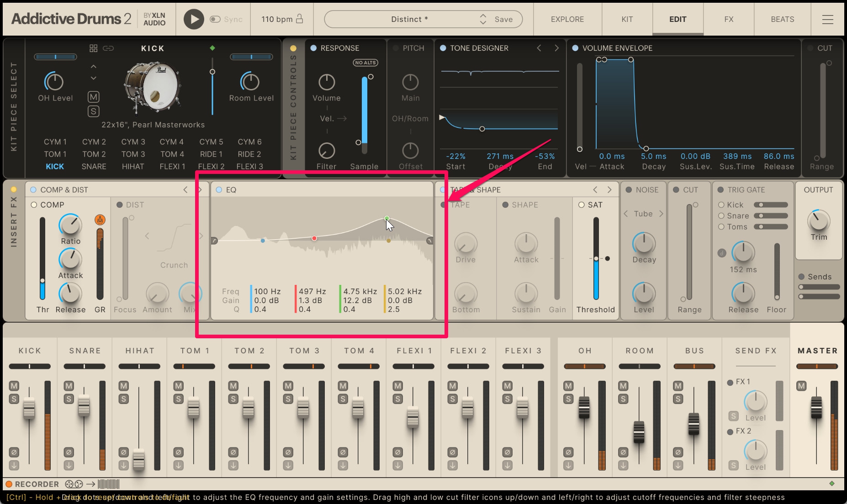Image resolution: width=847 pixels, height=504 pixels.
Task: Click Save preset button
Action: click(503, 19)
